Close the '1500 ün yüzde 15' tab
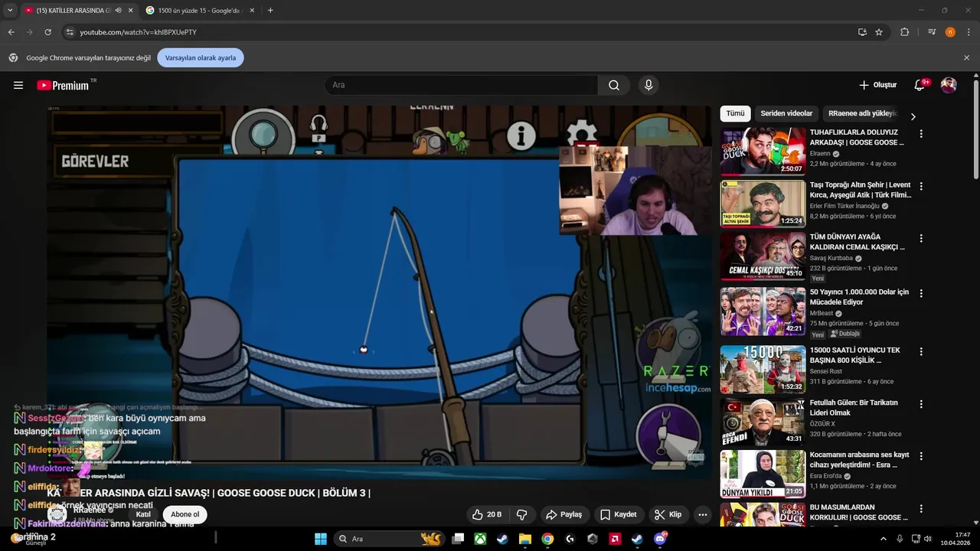The image size is (980, 551). tap(250, 10)
